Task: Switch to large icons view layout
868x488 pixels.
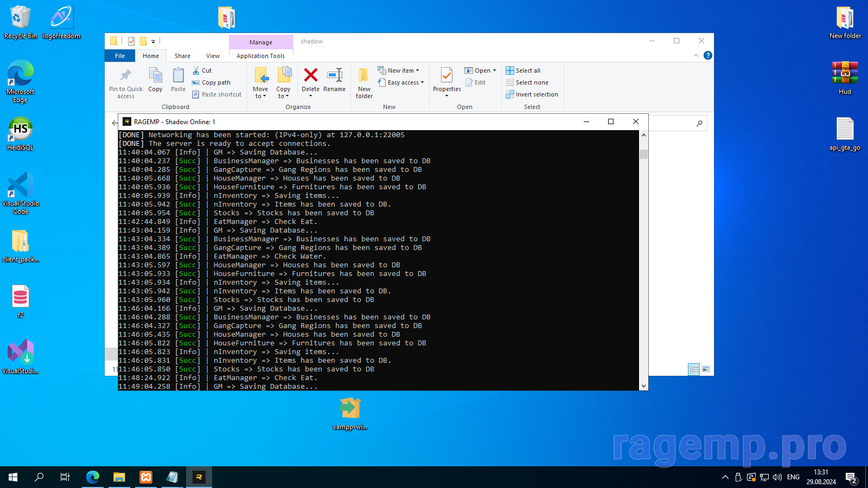Action: coord(706,369)
